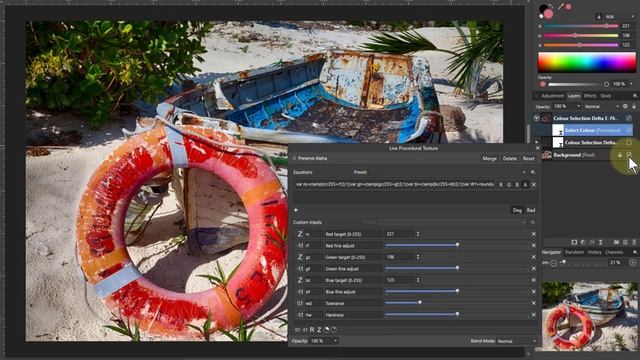Remove the equation row with X
The width and height of the screenshot is (640, 360).
(x=533, y=185)
